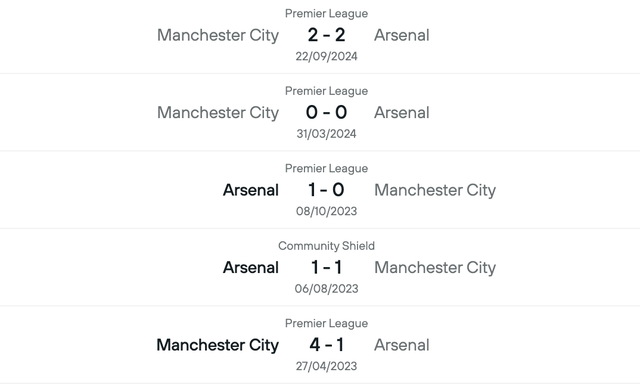Open the Manchester City 4 - 1 Arsenal score
This screenshot has width=640, height=384.
pos(326,345)
